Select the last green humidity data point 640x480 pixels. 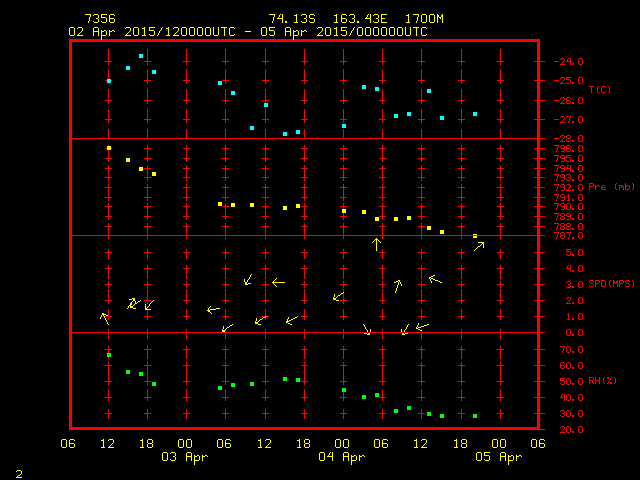(x=475, y=416)
